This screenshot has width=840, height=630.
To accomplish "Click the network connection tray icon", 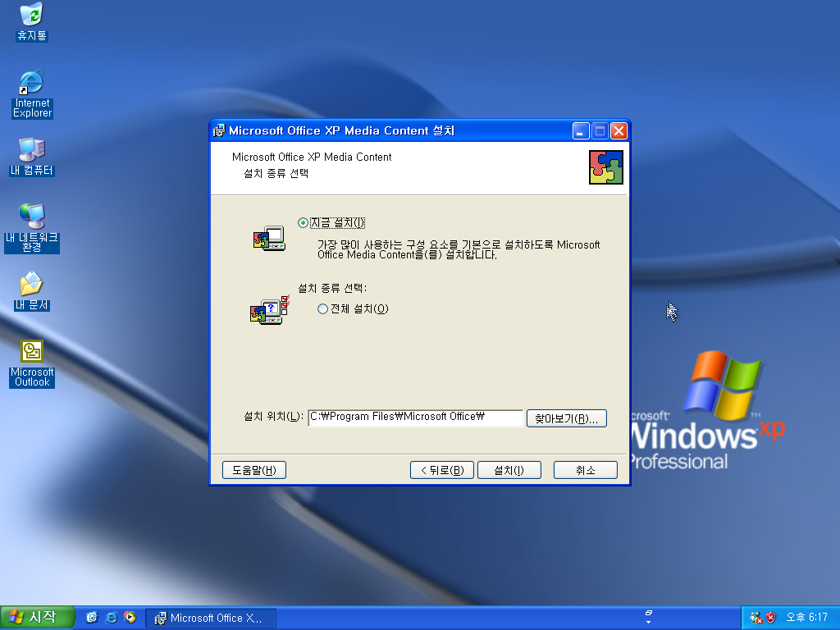I will point(756,618).
